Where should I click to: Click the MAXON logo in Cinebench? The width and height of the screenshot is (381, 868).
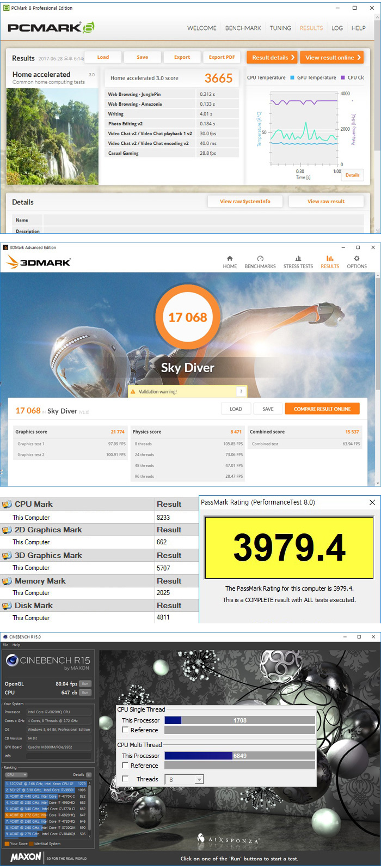tap(26, 857)
